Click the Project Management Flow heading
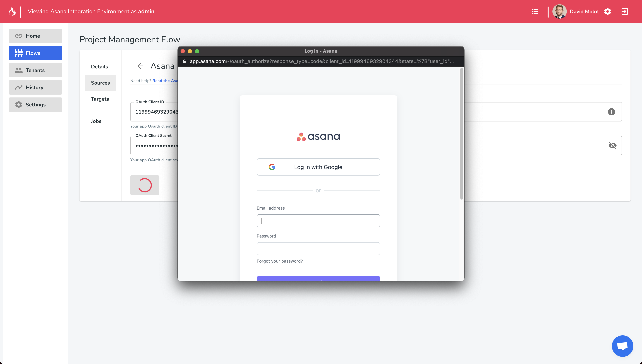Screen dimensions: 642x364 pyautogui.click(x=130, y=40)
